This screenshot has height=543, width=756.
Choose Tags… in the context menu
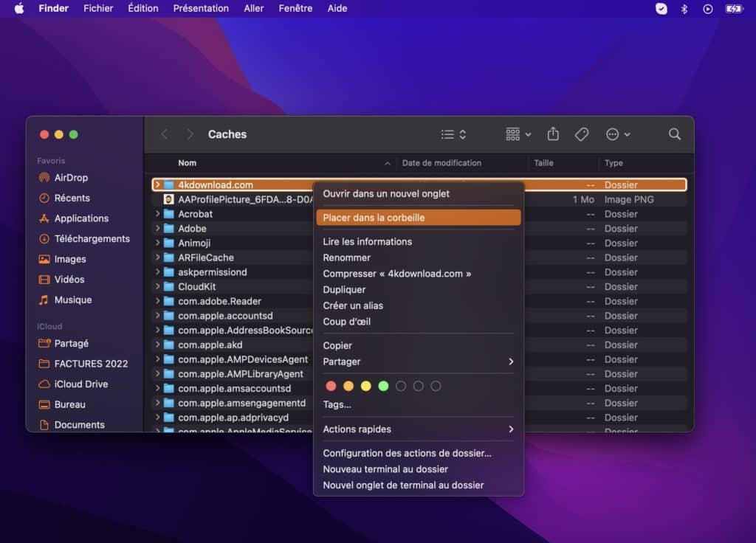(419, 405)
